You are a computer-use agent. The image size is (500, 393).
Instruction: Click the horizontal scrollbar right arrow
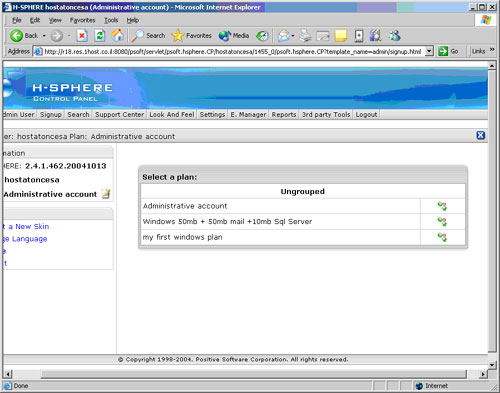482,374
